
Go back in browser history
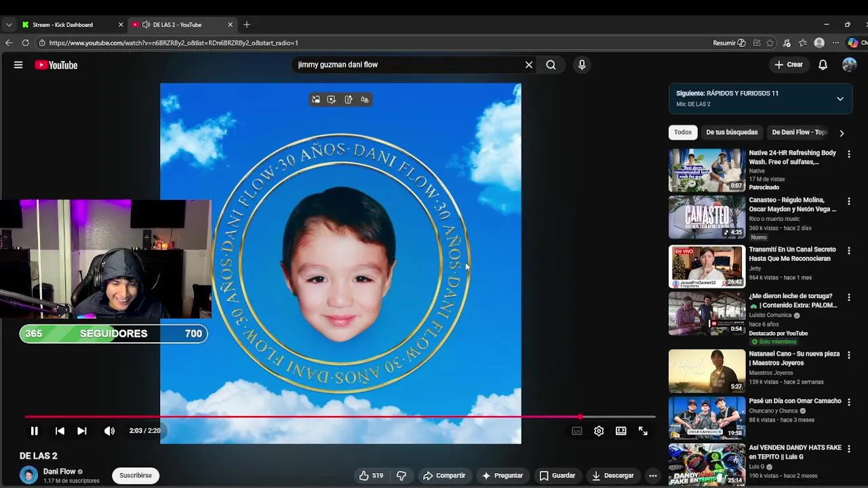pos(9,43)
